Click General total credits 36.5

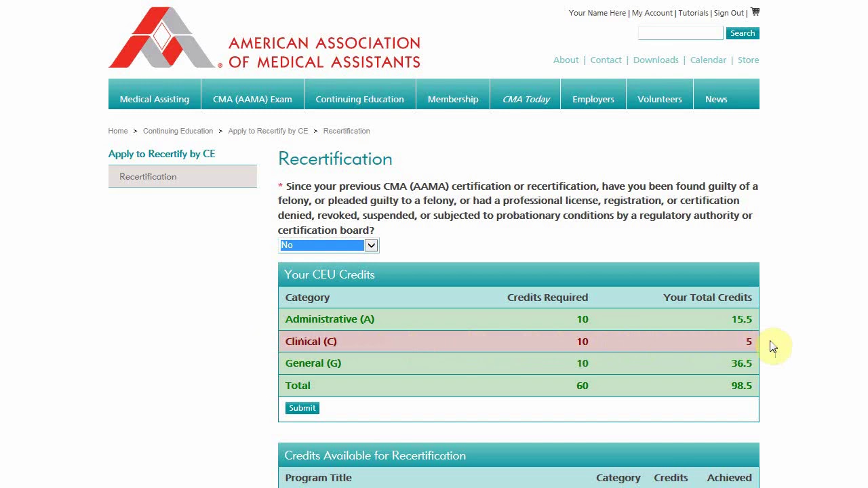click(741, 363)
